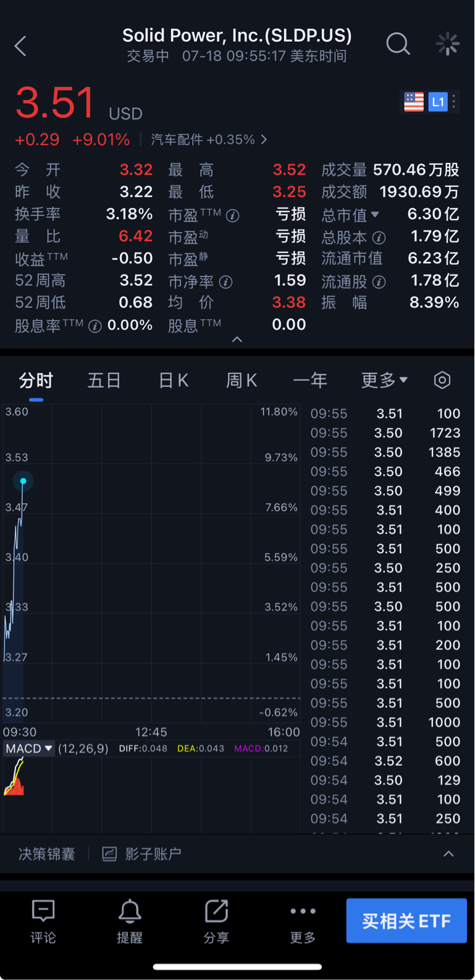
Task: Tap the skin theme sparkle icon
Action: point(447,44)
